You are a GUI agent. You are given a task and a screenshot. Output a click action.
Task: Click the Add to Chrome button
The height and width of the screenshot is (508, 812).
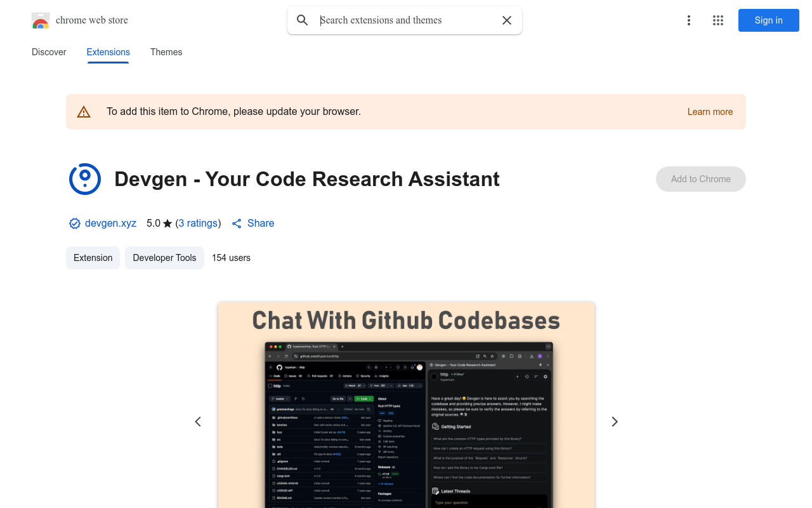(701, 179)
